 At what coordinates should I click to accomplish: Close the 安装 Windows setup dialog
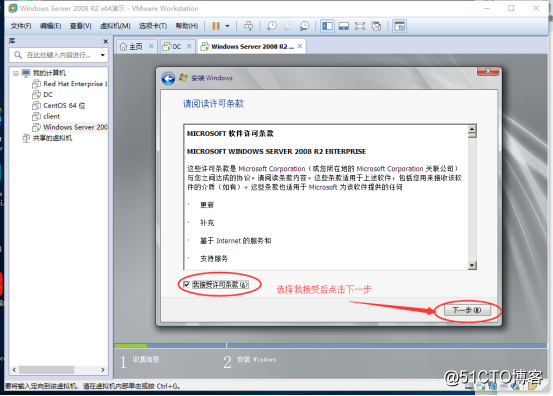[488, 71]
